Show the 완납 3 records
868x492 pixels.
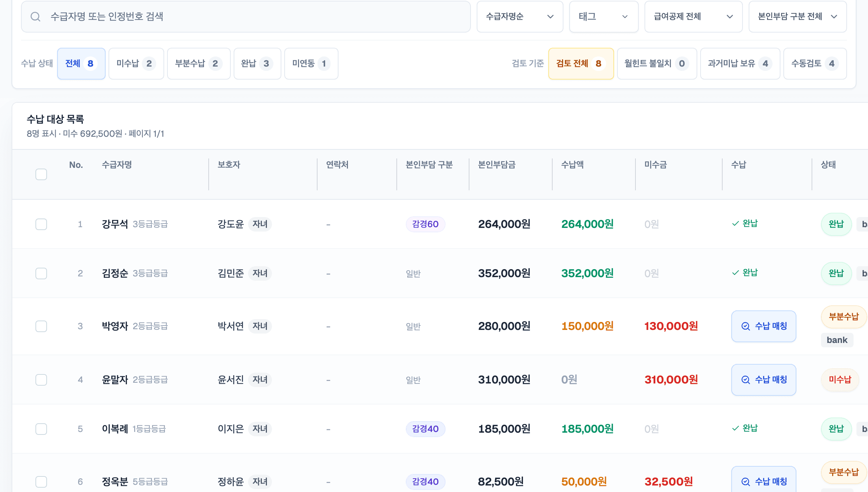pos(258,64)
